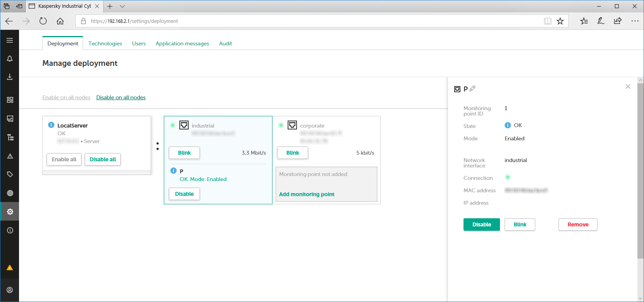Screen dimensions: 644x302
Task: Click Blink button for corporate interface
Action: point(292,153)
